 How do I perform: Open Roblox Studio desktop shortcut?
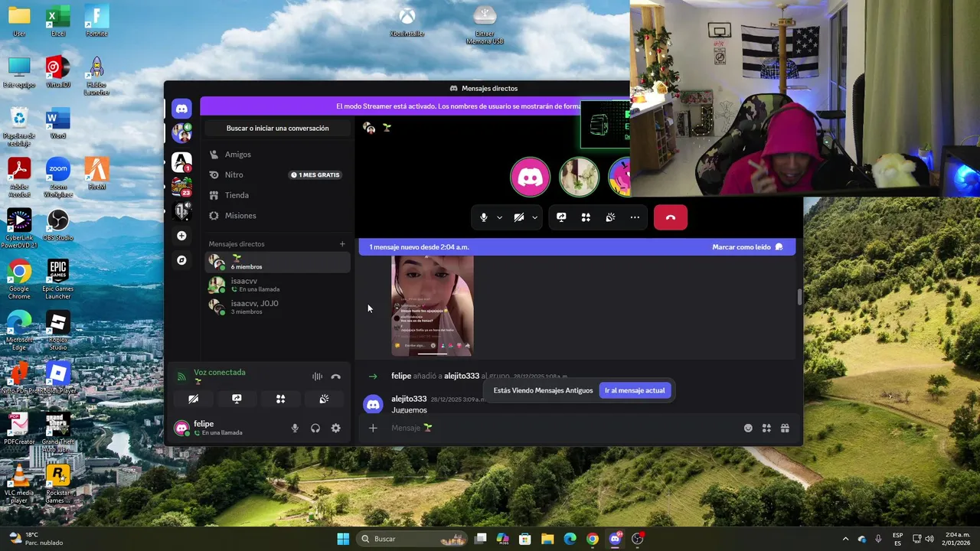tap(58, 331)
